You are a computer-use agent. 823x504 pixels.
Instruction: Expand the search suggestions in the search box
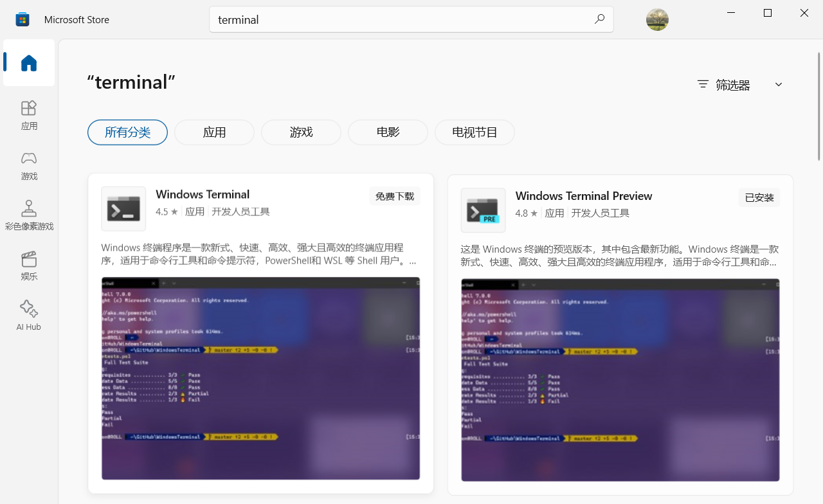pyautogui.click(x=411, y=19)
